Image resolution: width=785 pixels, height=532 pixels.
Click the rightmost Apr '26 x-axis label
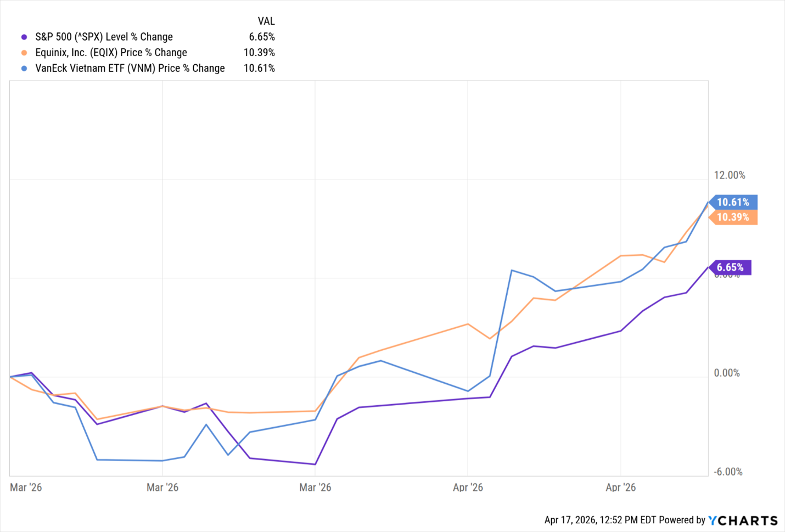point(620,488)
